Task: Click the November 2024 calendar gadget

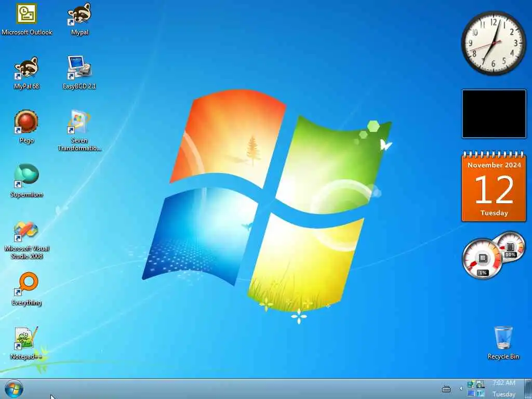Action: 494,187
